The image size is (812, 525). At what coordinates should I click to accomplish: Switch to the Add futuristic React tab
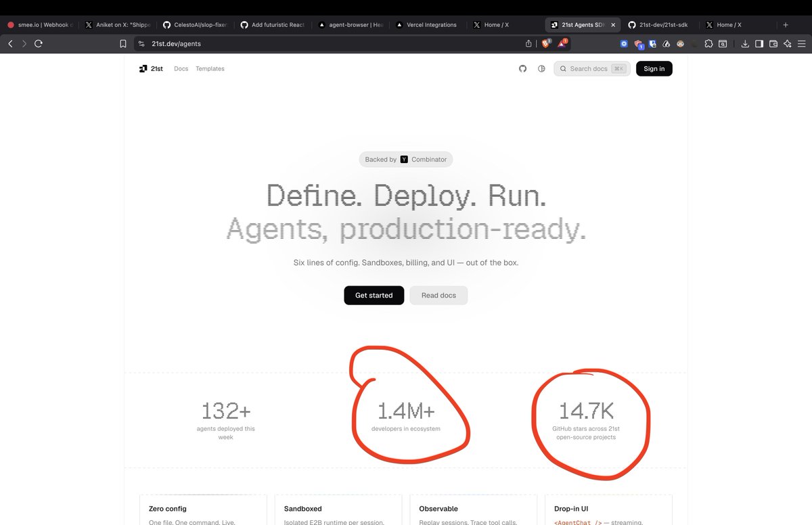click(273, 25)
